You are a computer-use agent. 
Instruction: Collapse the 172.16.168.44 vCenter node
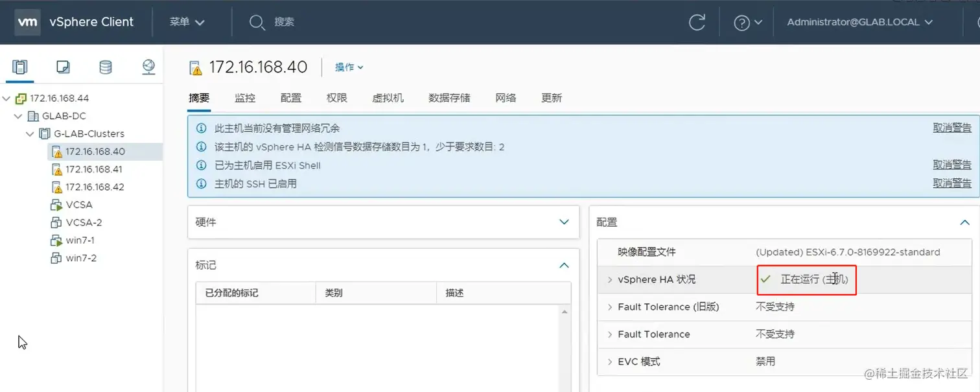pos(6,98)
